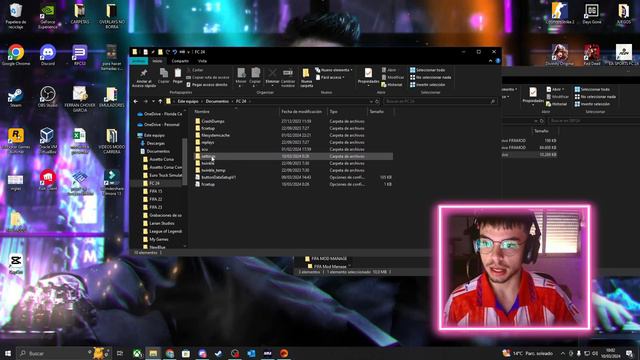Click Seleccionar todo in FC 24 window

427,70
